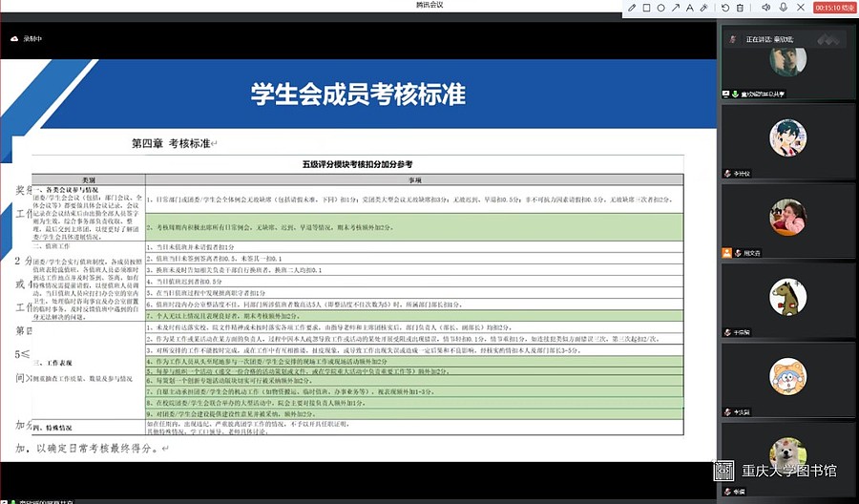Image resolution: width=859 pixels, height=504 pixels.
Task: Click heading 第四章 考核标准
Action: tap(171, 143)
